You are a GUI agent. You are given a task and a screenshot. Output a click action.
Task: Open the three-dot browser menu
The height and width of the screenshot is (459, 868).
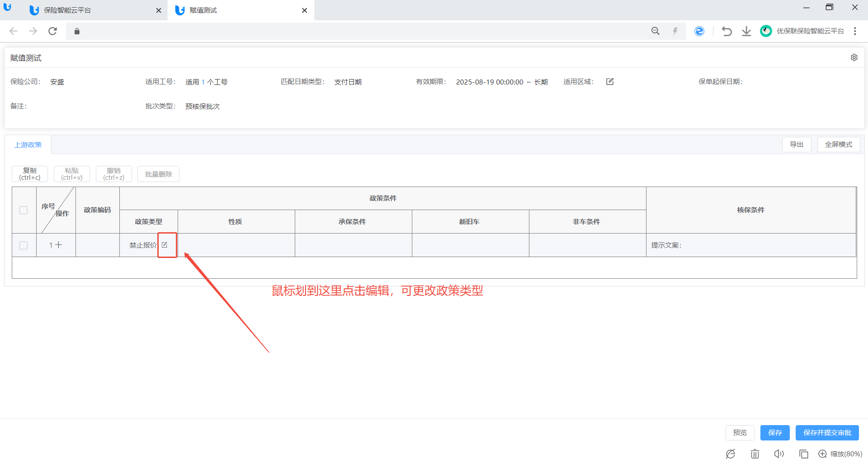pos(855,31)
